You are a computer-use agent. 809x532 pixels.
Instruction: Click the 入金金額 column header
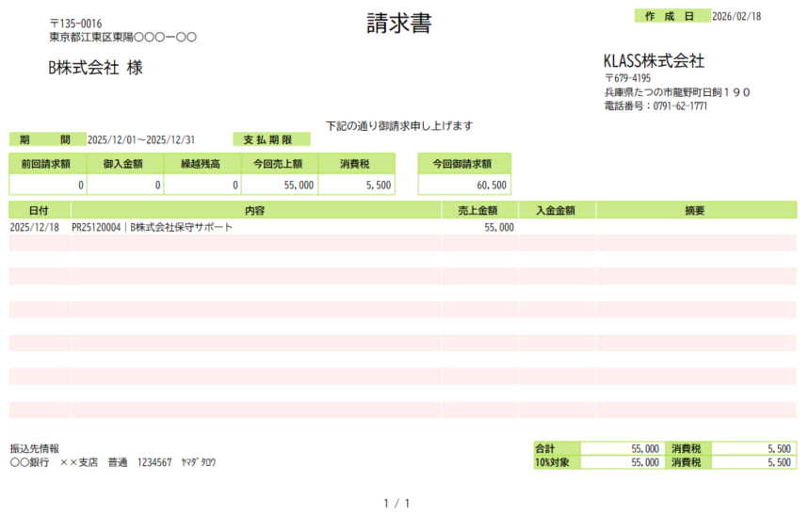pos(556,210)
